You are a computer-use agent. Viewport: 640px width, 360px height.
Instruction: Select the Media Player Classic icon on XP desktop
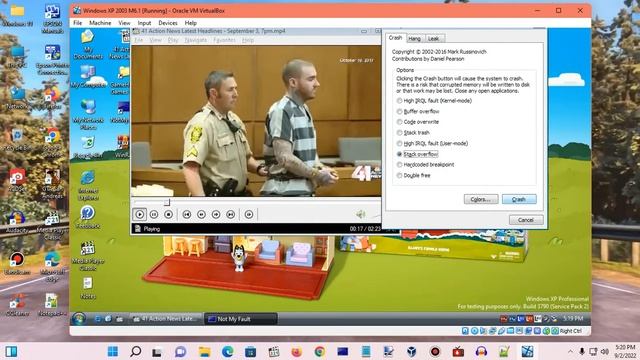click(88, 256)
